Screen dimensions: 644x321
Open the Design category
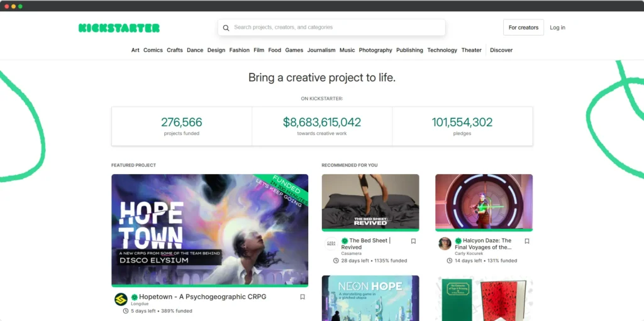point(216,50)
